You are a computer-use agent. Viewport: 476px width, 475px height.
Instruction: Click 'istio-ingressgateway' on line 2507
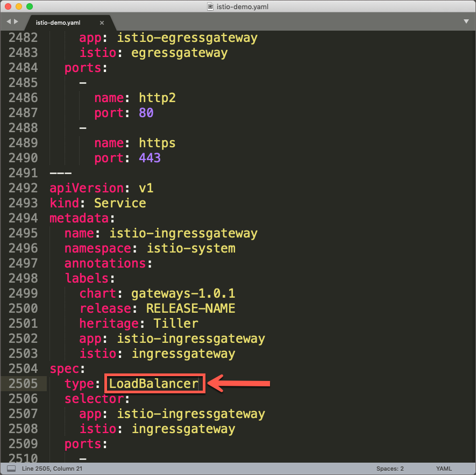191,414
